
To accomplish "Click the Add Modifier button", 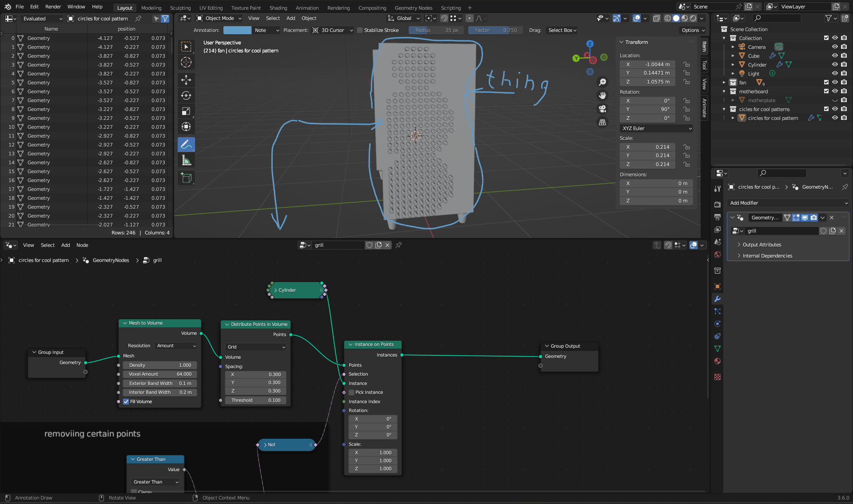I will point(788,203).
